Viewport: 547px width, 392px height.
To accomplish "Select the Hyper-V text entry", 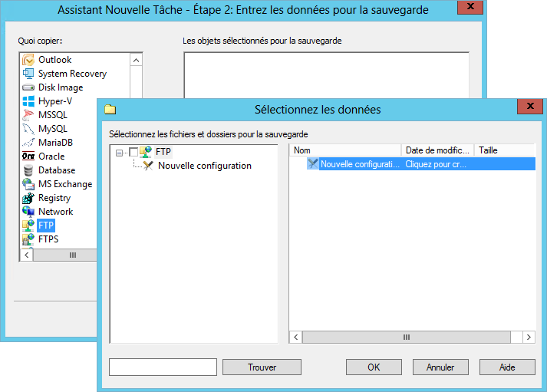I will click(x=55, y=101).
